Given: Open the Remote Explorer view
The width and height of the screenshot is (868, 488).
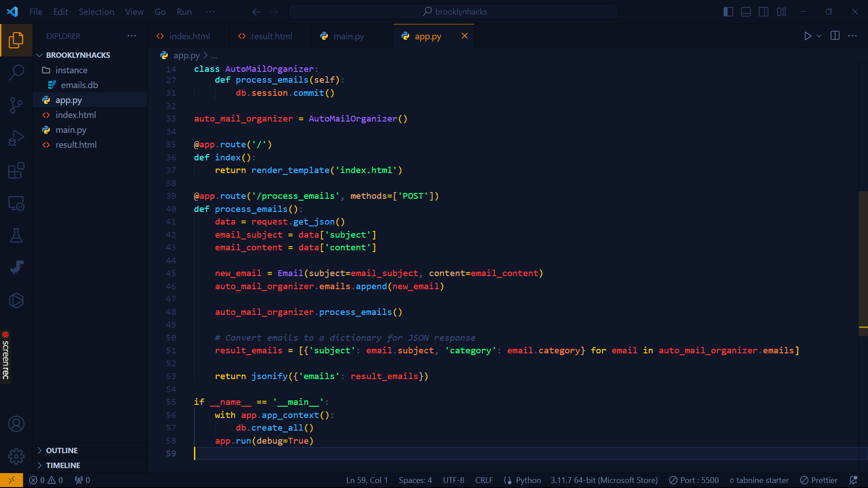Looking at the screenshot, I should (x=16, y=203).
